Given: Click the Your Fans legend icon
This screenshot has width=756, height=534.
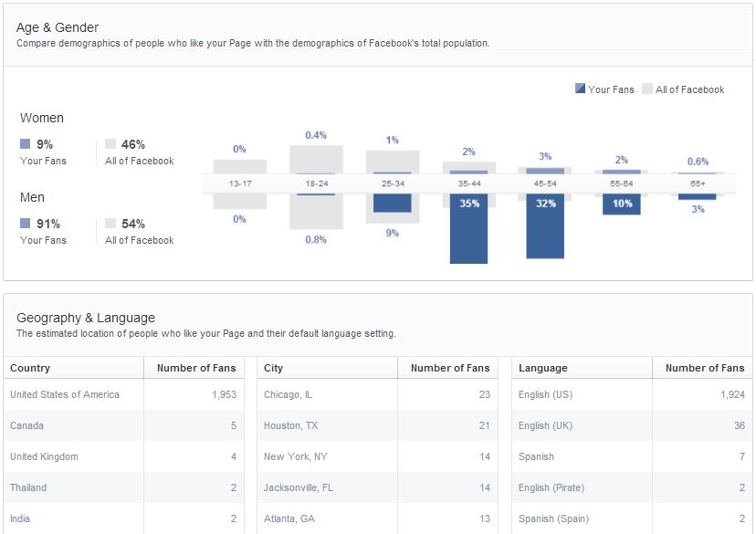Looking at the screenshot, I should (581, 89).
